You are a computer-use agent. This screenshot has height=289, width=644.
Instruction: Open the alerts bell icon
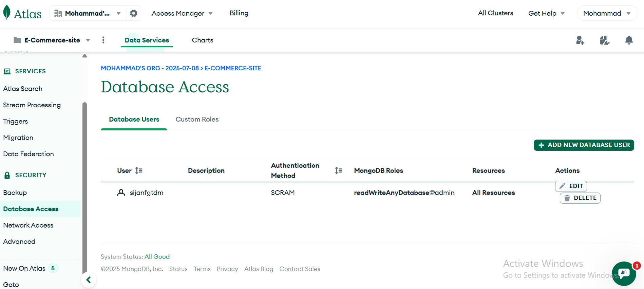(629, 40)
